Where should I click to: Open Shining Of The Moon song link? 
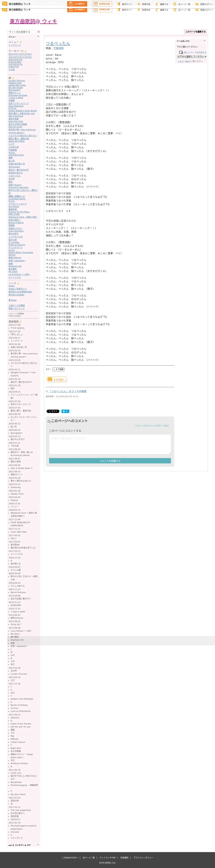click(x=19, y=212)
